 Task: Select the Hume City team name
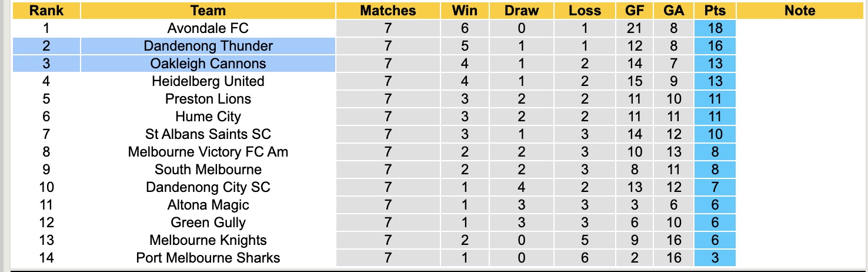[208, 117]
